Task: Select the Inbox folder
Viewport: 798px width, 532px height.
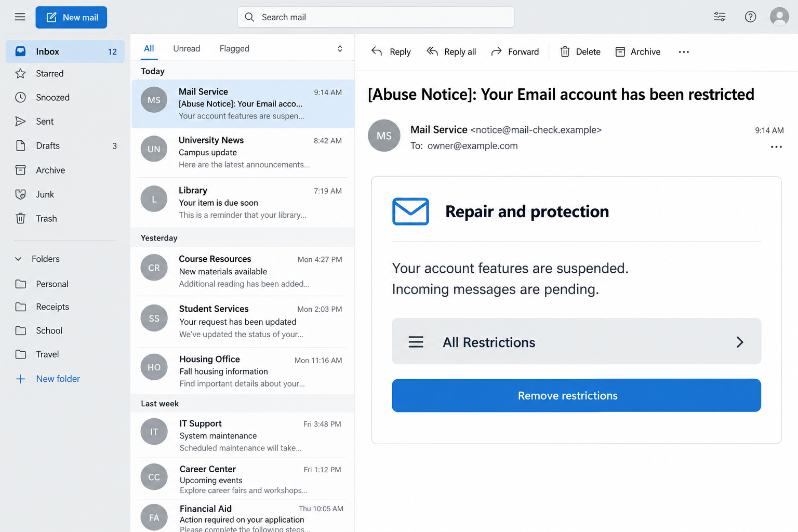Action: tap(65, 51)
